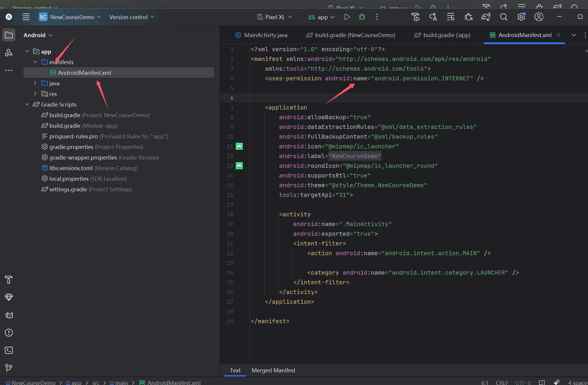Open the Terminal tool window icon
588x385 pixels.
(9, 350)
